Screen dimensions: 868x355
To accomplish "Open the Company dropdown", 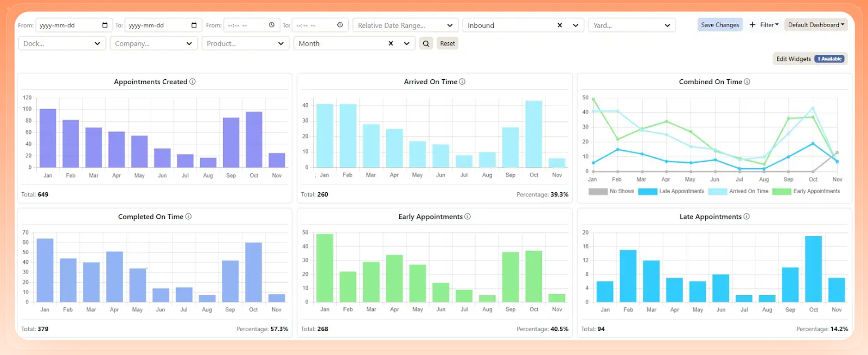I will pos(154,43).
